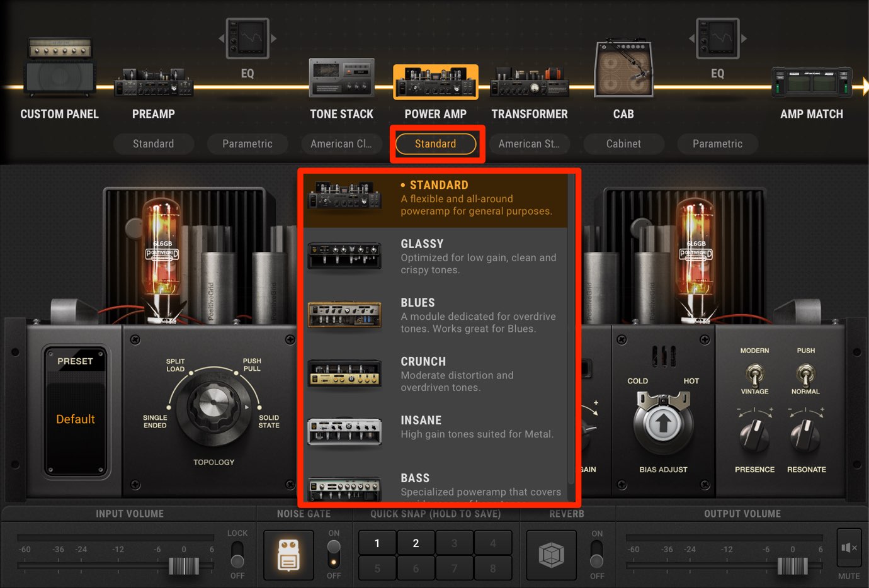Image resolution: width=869 pixels, height=588 pixels.
Task: Move first EQ left with its left arrow
Action: click(x=222, y=38)
